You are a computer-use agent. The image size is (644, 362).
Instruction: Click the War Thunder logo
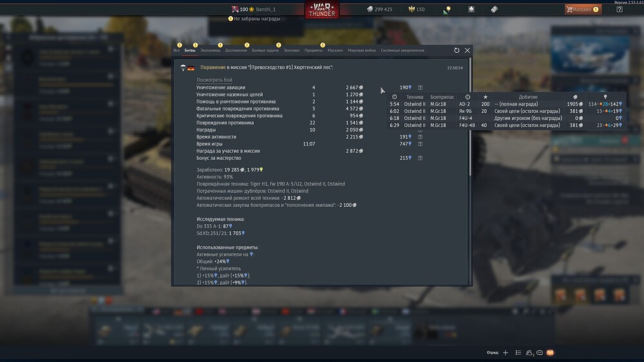click(322, 10)
